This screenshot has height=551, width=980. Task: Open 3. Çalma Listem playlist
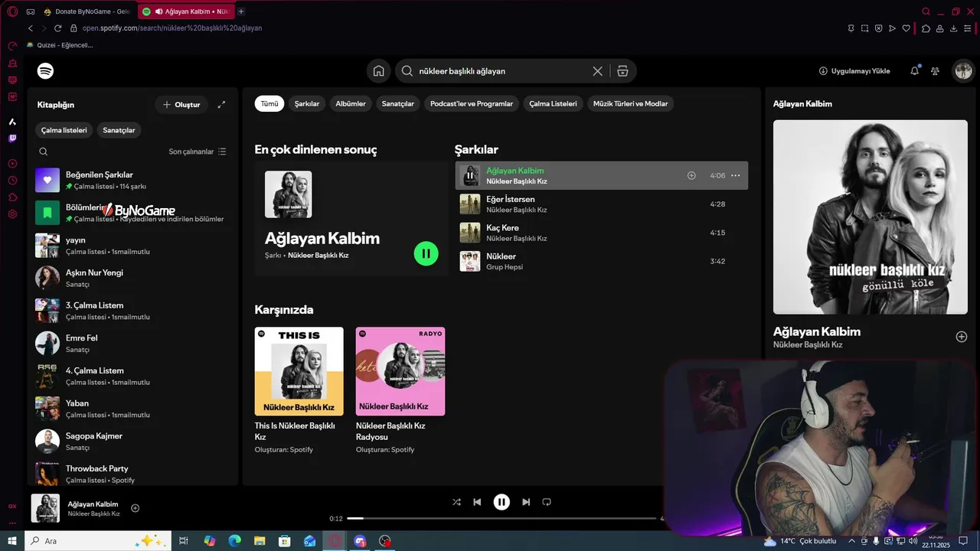(x=133, y=311)
